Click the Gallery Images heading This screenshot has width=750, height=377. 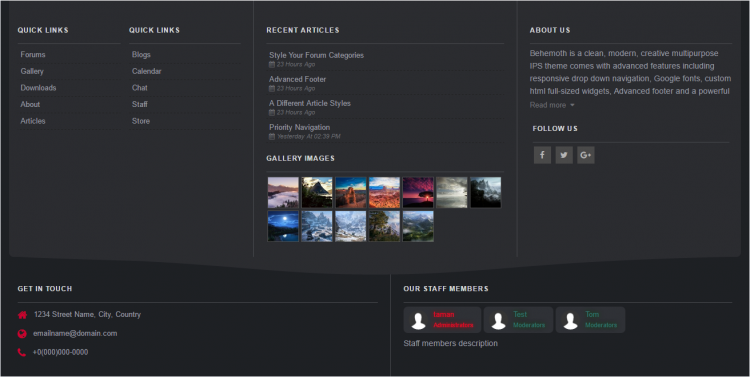click(300, 158)
